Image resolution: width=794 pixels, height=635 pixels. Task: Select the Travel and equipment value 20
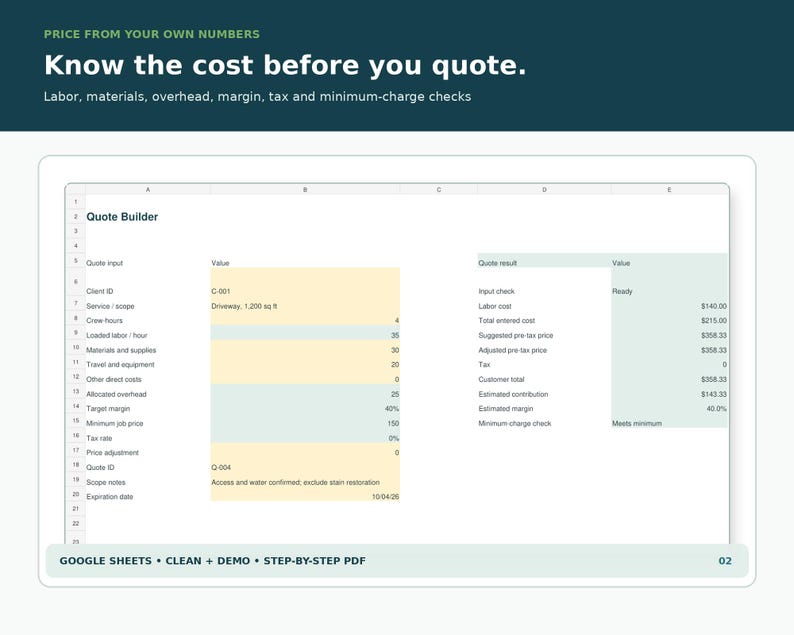[x=305, y=364]
